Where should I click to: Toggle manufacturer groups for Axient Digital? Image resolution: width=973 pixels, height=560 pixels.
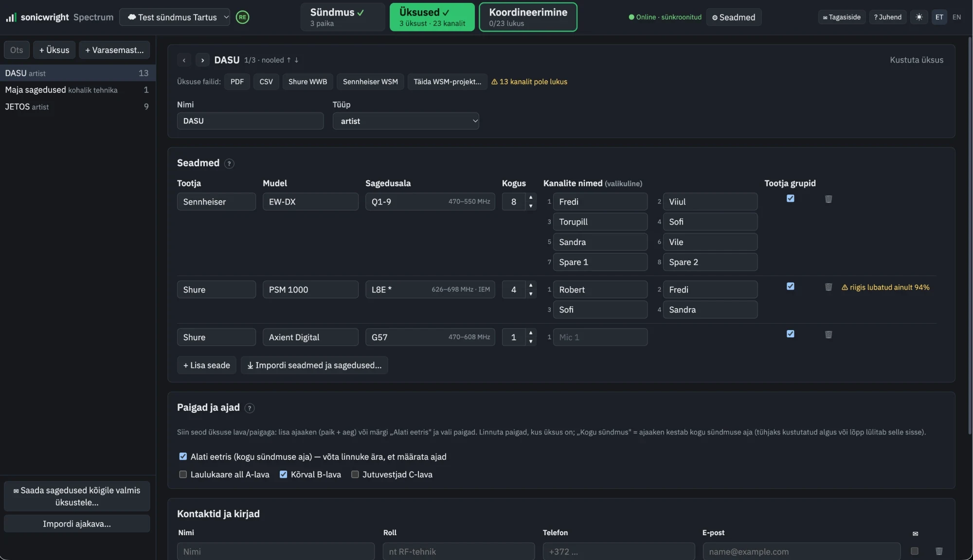pyautogui.click(x=791, y=334)
